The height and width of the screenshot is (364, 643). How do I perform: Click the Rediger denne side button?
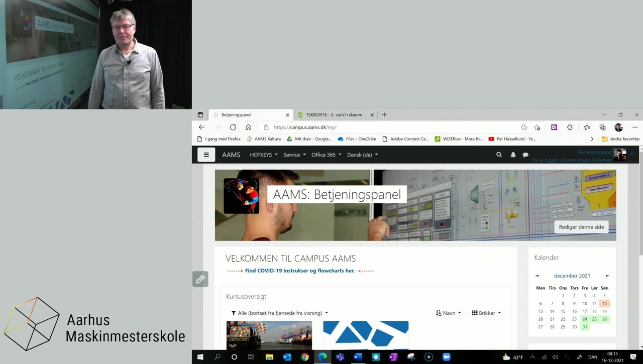click(x=581, y=227)
